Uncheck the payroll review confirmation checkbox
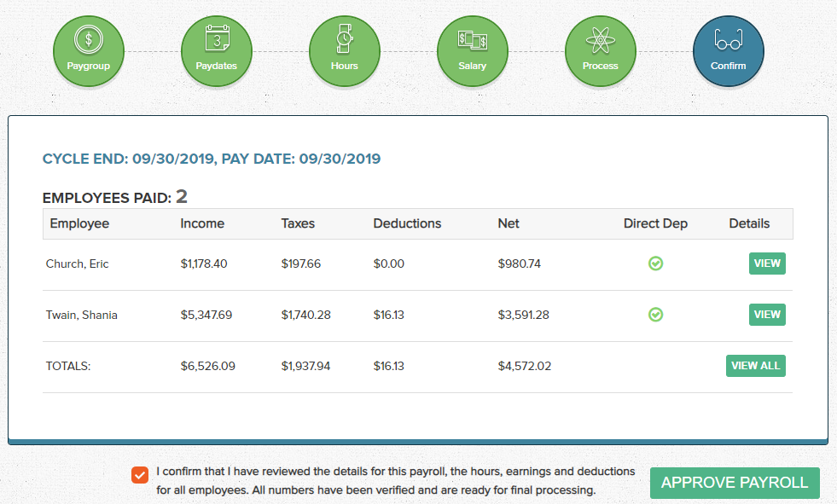This screenshot has height=504, width=837. click(x=140, y=475)
